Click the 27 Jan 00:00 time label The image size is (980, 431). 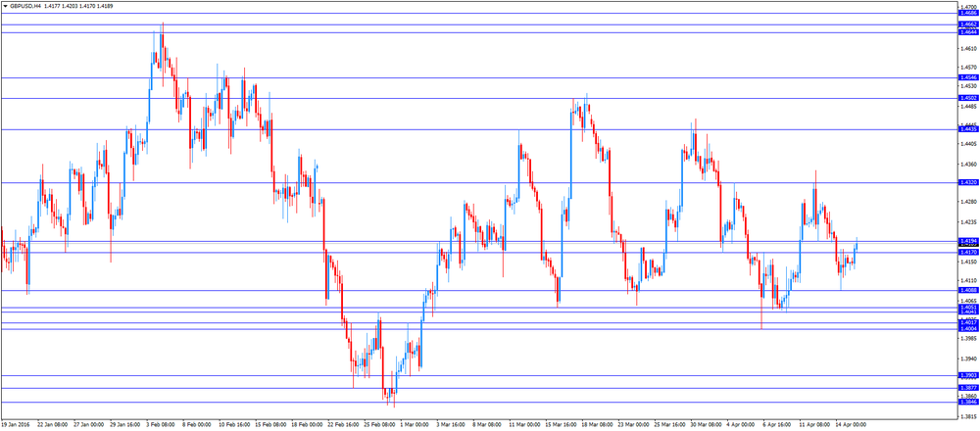(87, 424)
